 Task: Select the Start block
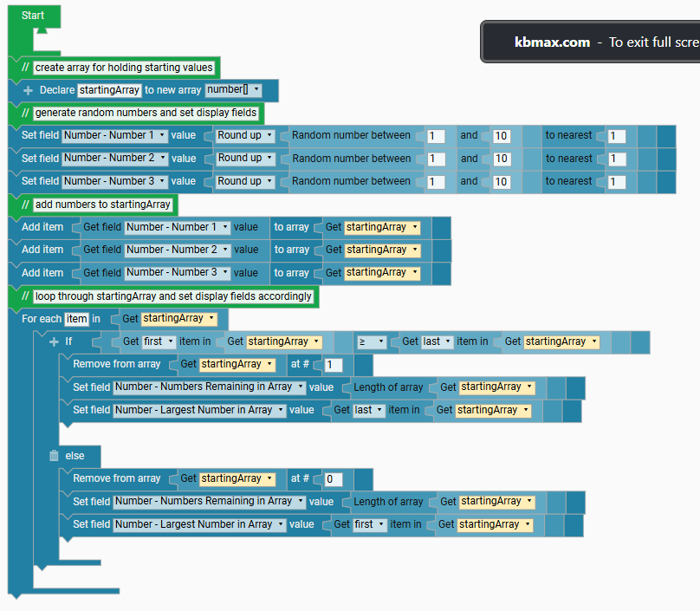[33, 16]
